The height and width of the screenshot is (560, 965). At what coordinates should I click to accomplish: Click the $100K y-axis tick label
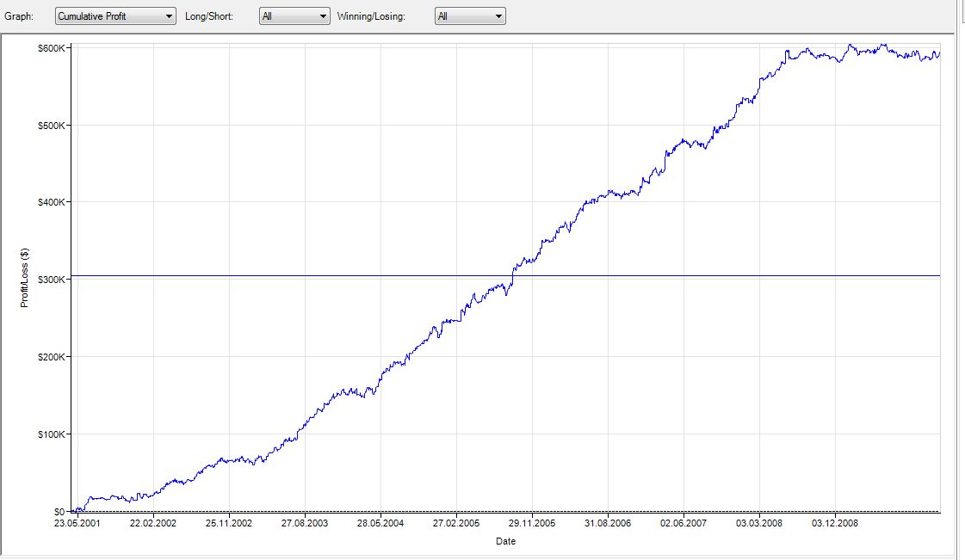50,434
